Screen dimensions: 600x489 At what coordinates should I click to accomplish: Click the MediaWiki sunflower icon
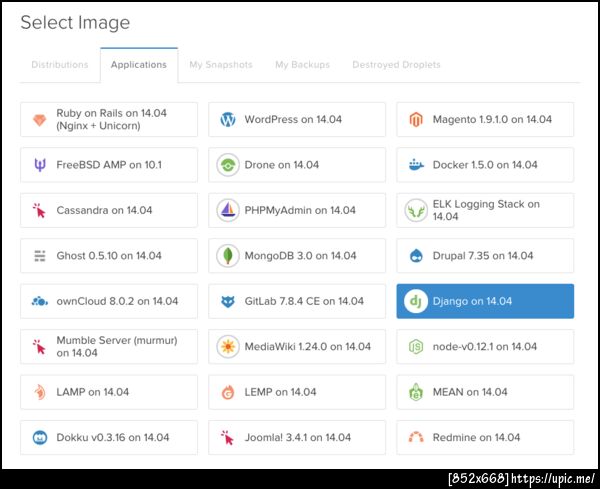228,347
